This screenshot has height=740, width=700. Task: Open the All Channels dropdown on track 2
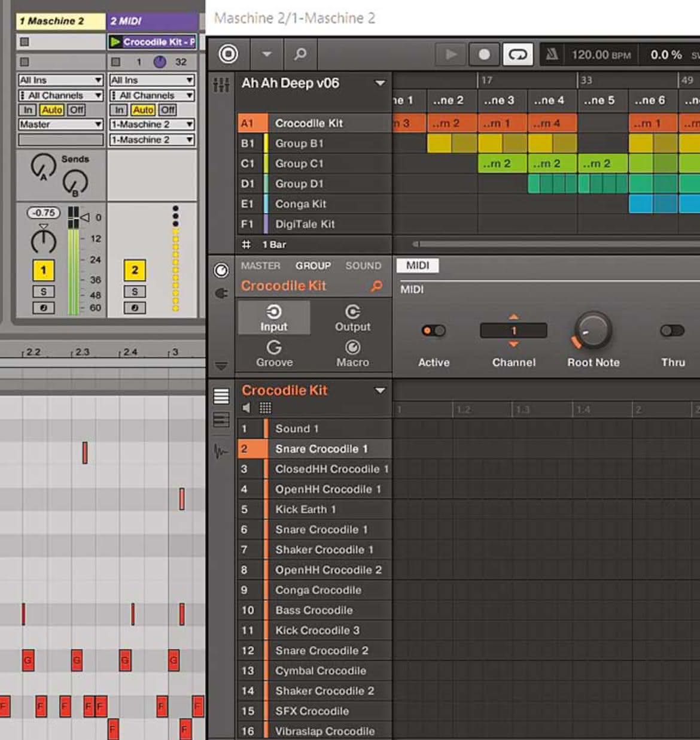(152, 95)
